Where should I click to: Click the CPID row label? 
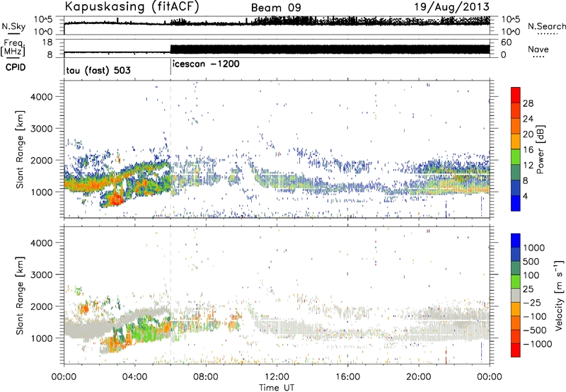point(16,67)
